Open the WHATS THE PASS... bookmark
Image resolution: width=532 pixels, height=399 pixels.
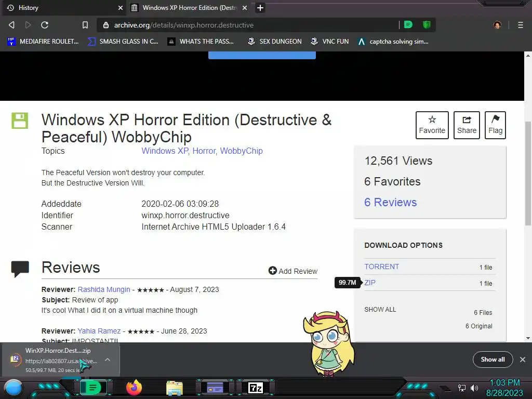(201, 42)
